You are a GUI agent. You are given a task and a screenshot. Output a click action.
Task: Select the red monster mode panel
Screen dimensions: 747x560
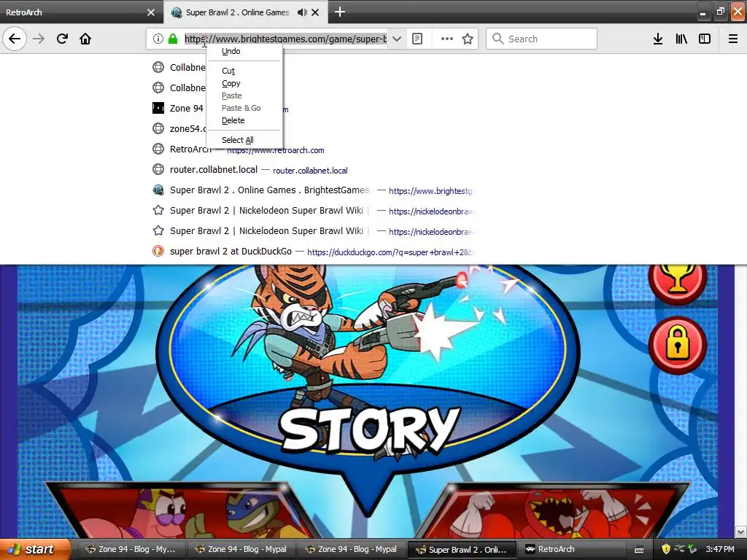click(553, 510)
